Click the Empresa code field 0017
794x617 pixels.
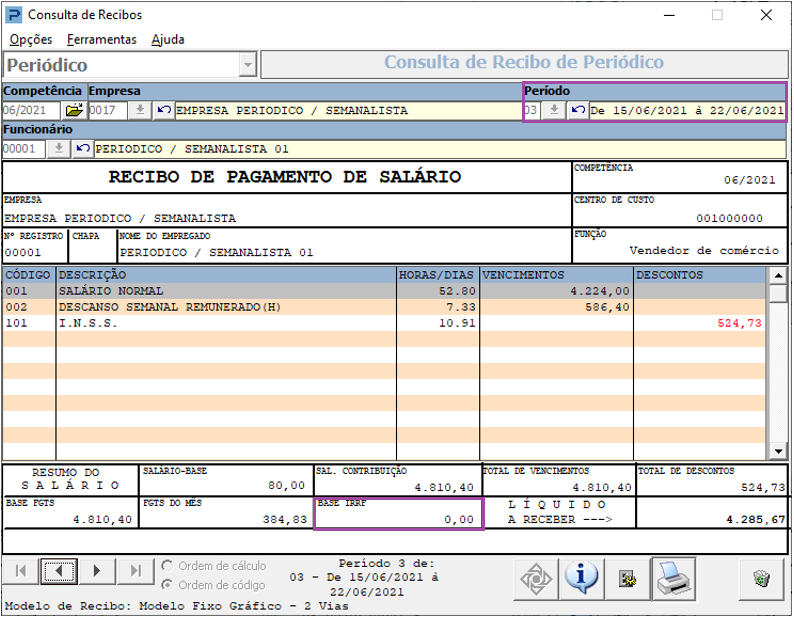coord(108,110)
